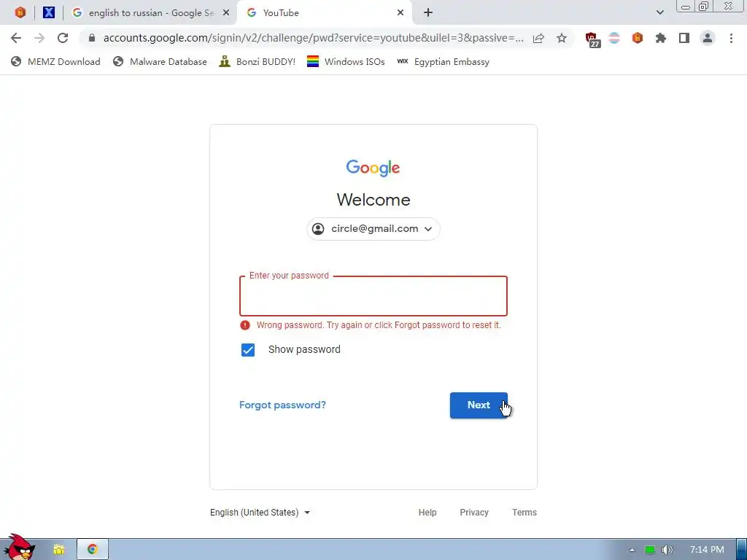Image resolution: width=747 pixels, height=560 pixels.
Task: Click the 7:14 PM taskbar clock
Action: point(707,550)
